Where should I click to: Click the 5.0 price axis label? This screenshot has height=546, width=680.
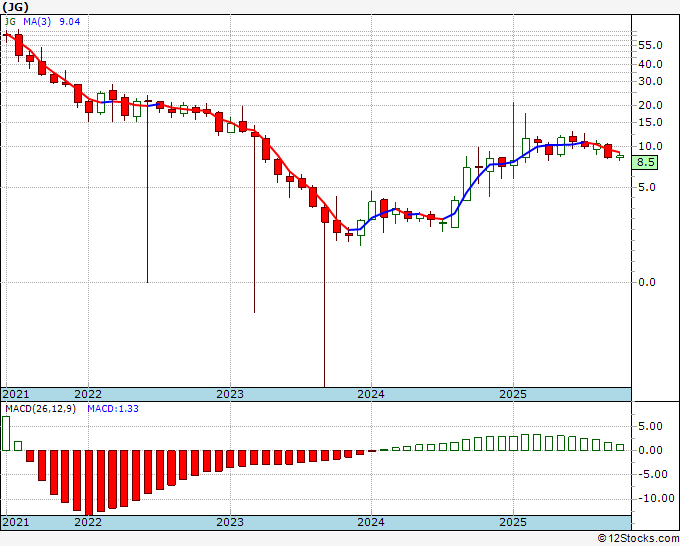(x=647, y=187)
